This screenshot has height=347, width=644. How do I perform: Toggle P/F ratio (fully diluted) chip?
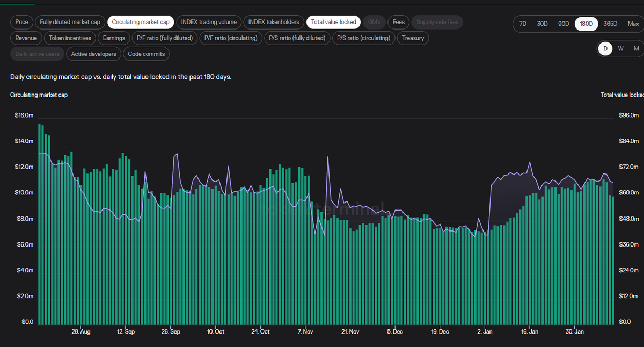point(164,38)
